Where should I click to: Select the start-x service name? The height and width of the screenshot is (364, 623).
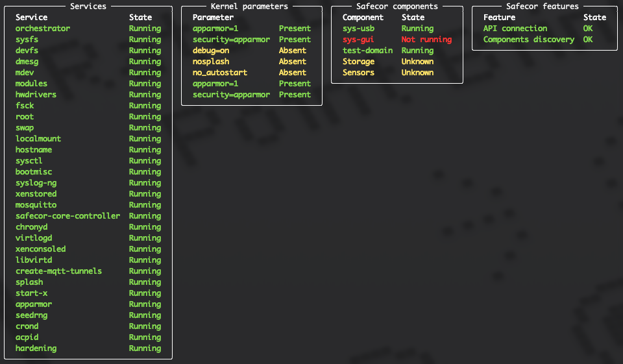[31, 293]
